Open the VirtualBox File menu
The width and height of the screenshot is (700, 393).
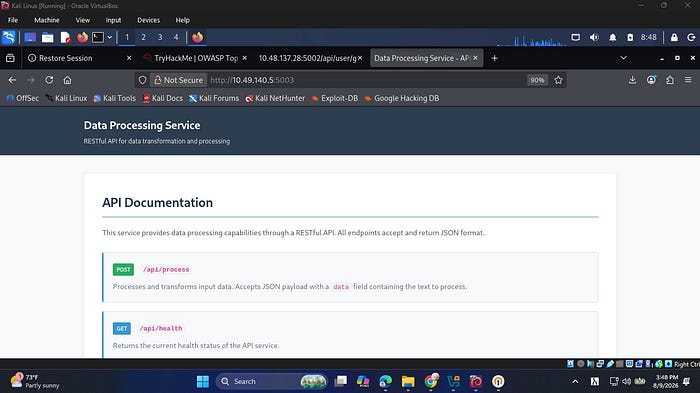point(13,20)
